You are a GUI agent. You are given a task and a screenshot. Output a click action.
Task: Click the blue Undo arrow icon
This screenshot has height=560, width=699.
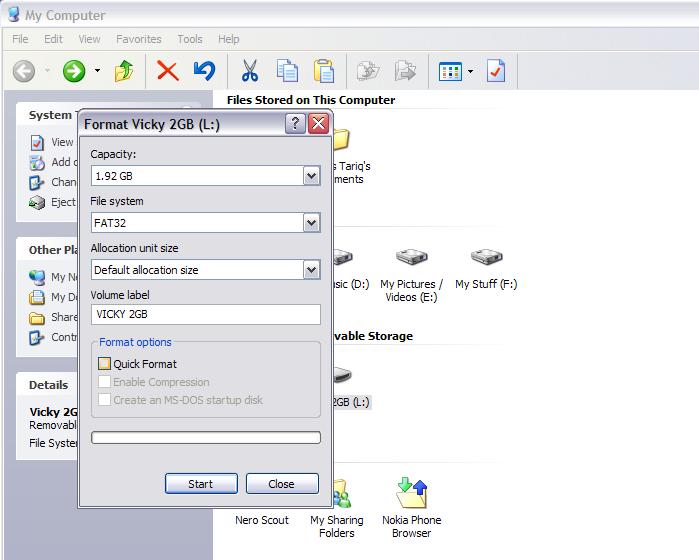point(204,71)
